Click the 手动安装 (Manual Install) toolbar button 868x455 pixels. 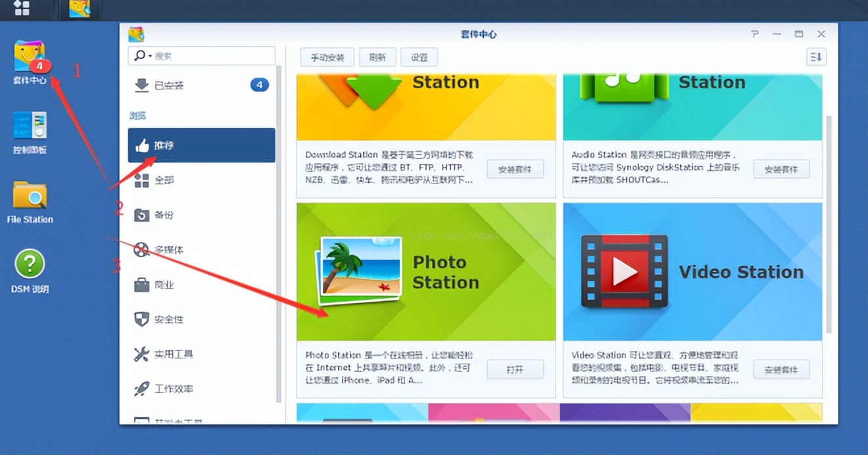327,57
